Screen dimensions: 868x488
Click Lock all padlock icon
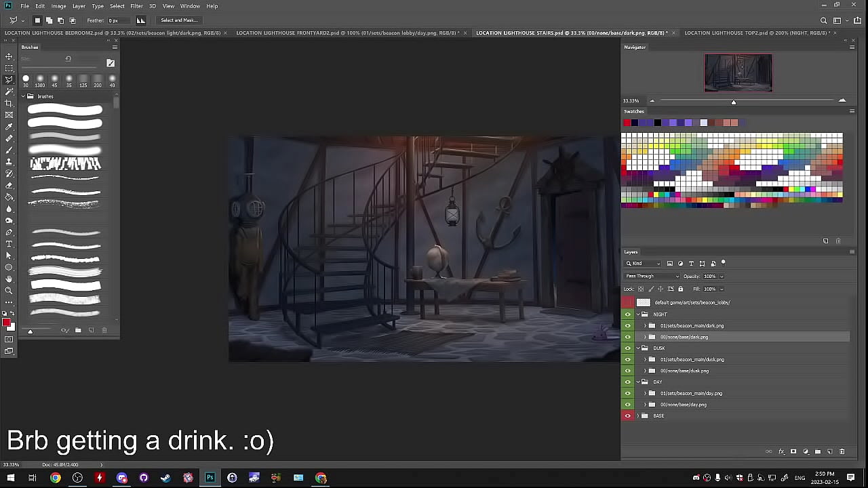[x=681, y=289]
